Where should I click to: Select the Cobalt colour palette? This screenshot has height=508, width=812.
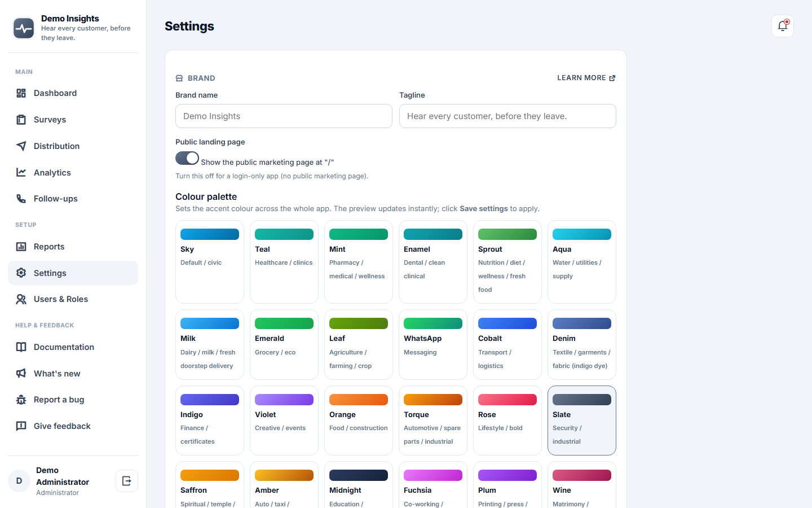[x=507, y=345]
